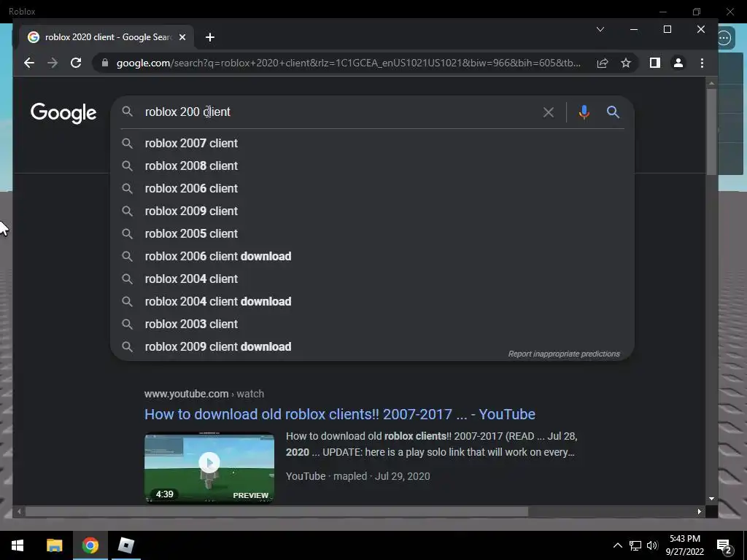Go back using Chrome back arrow
747x560 pixels.
[x=29, y=63]
